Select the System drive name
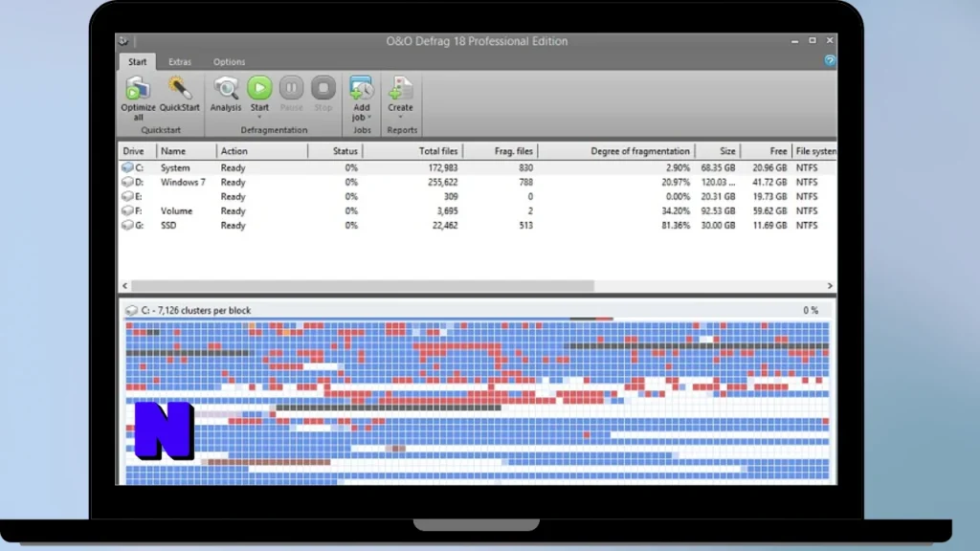 [x=175, y=167]
